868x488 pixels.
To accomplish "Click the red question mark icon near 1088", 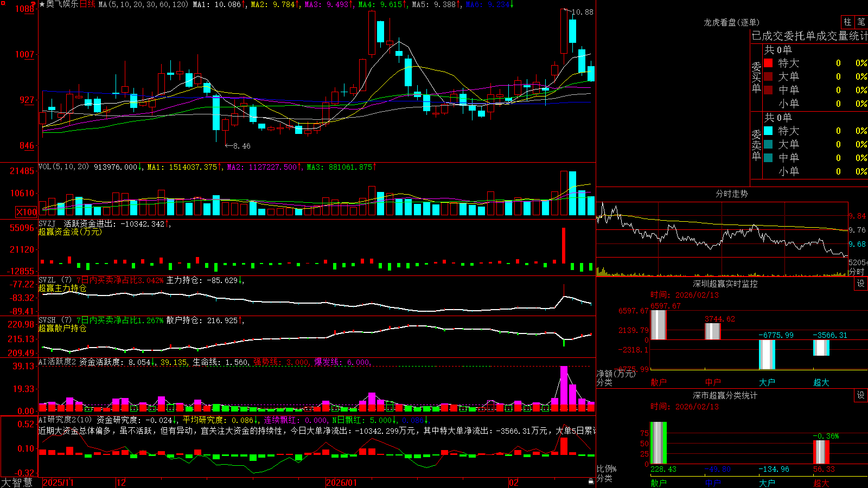I will tap(34, 4).
